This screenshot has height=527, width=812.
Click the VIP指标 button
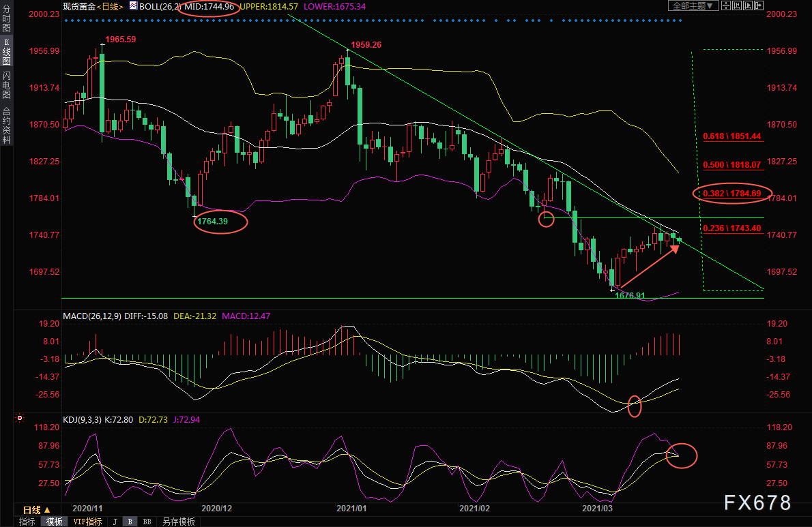(x=87, y=522)
